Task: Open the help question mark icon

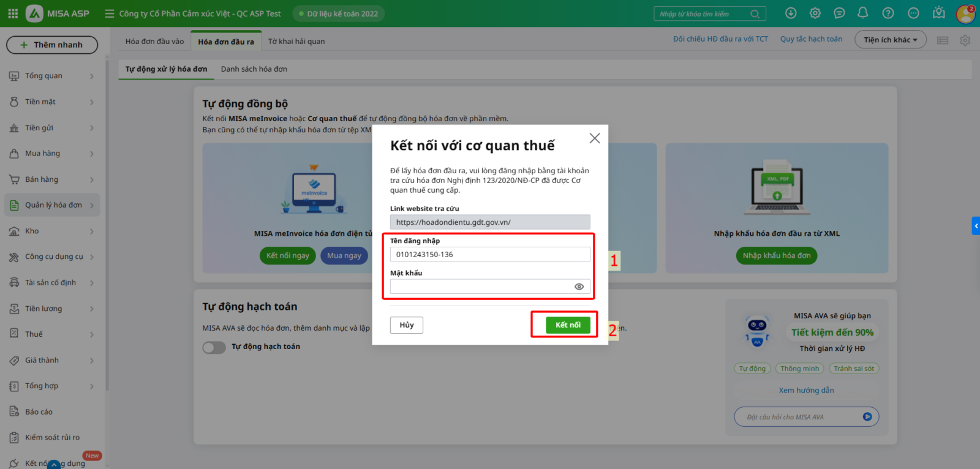Action: pos(888,13)
